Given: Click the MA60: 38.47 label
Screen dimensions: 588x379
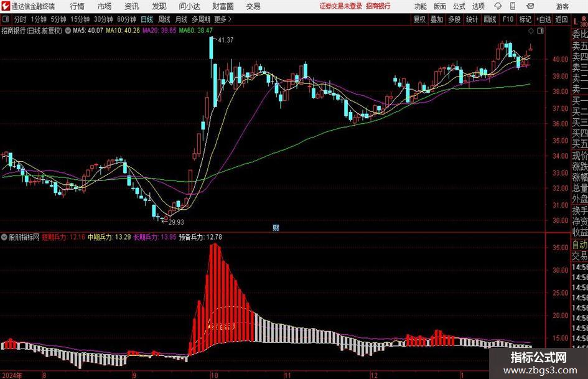Looking at the screenshot, I should (196, 30).
